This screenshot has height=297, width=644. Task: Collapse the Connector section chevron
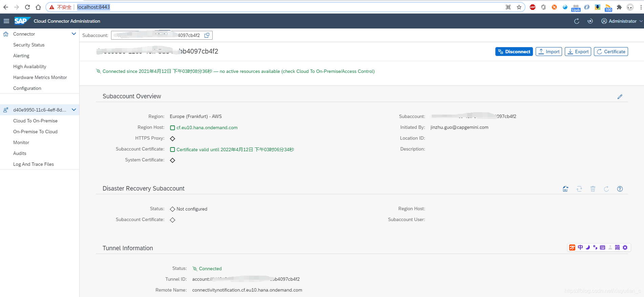coord(74,34)
